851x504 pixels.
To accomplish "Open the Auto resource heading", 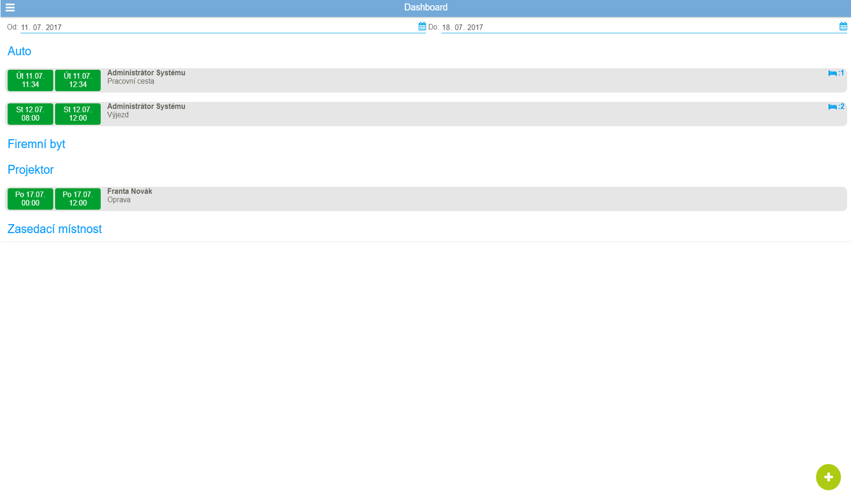I will tap(19, 51).
